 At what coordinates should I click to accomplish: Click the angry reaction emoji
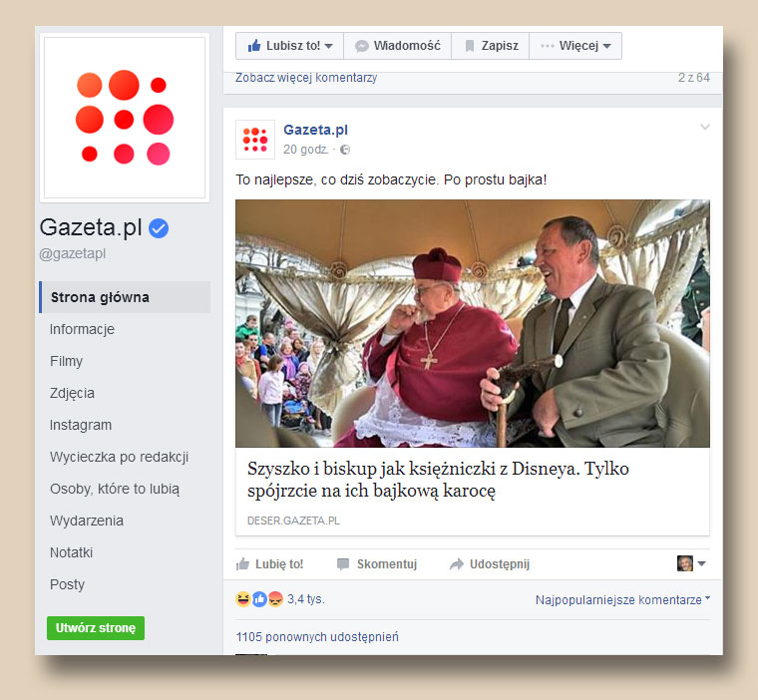click(275, 599)
